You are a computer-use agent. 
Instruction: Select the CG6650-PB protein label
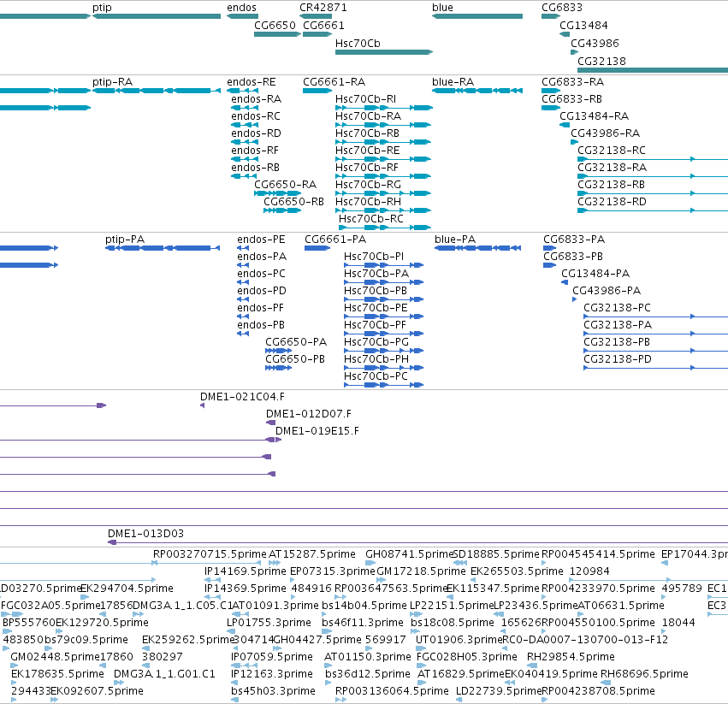pyautogui.click(x=295, y=359)
